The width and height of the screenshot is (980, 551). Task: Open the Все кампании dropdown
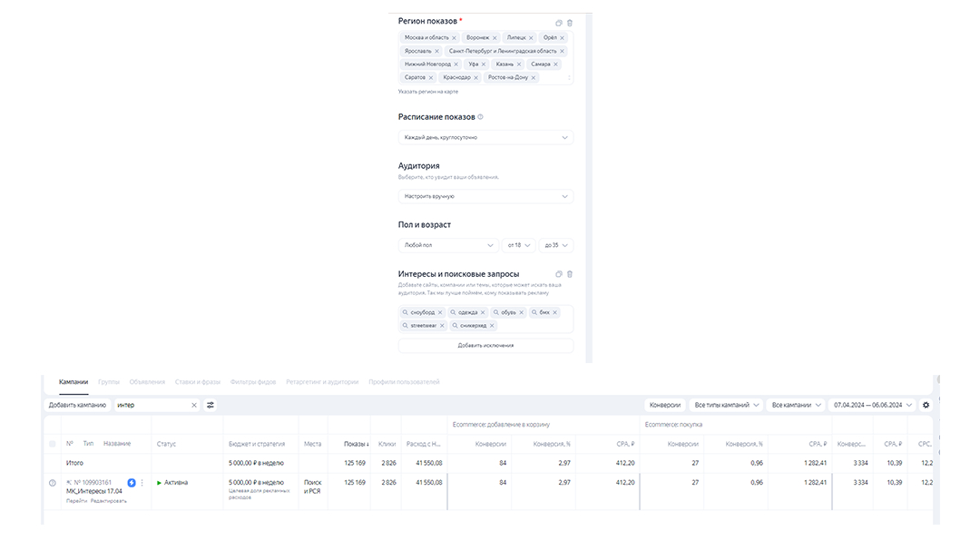[796, 405]
